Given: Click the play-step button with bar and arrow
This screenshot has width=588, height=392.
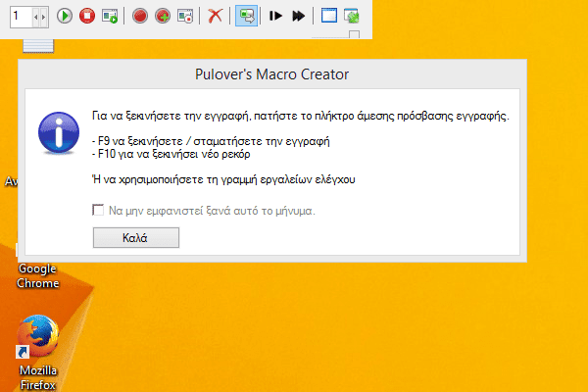Looking at the screenshot, I should [275, 16].
